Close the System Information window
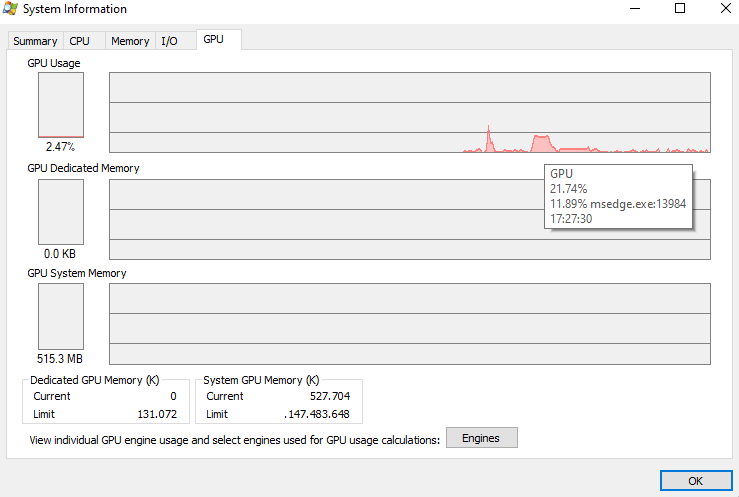This screenshot has width=739, height=497. tap(726, 8)
